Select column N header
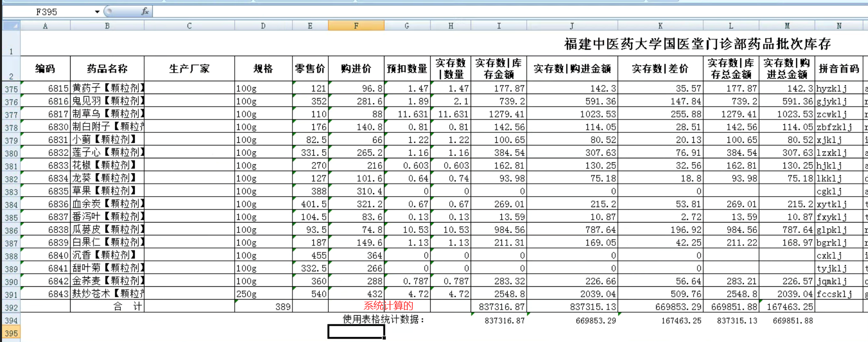 click(839, 26)
